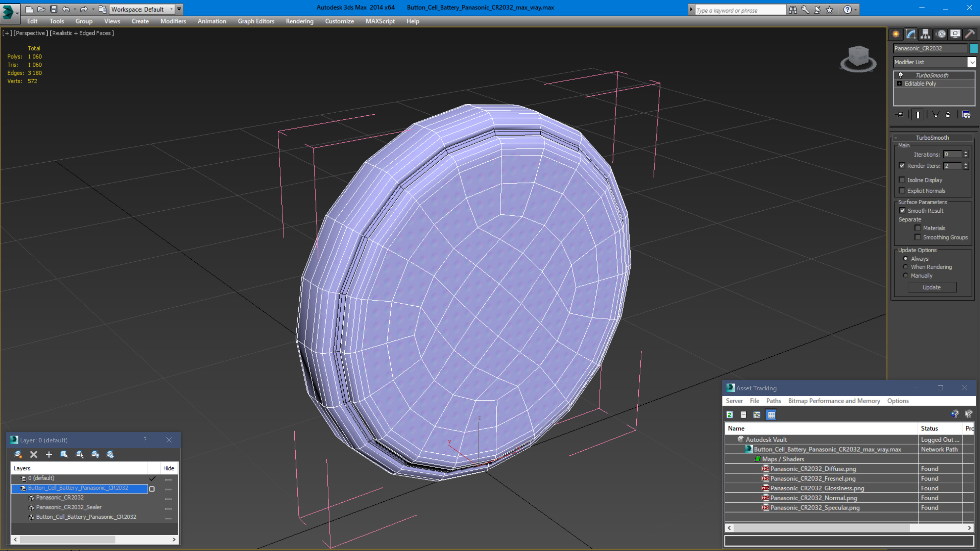Image resolution: width=980 pixels, height=551 pixels.
Task: Switch to the Create panel tab
Action: (896, 34)
